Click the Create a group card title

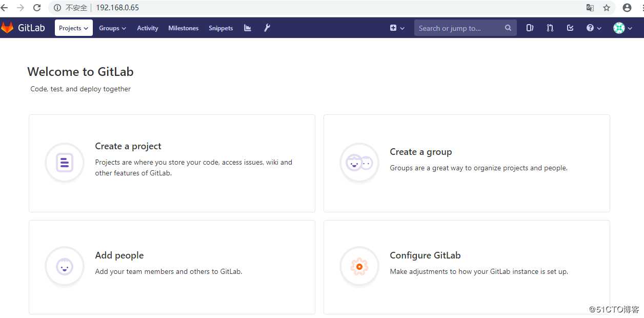point(421,152)
